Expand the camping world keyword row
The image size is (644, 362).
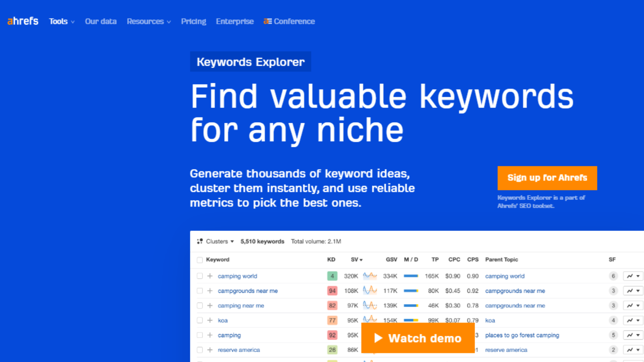209,276
